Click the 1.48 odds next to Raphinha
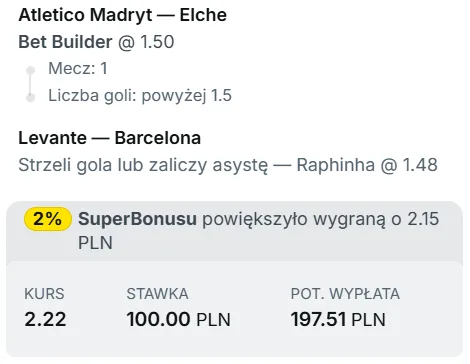 pyautogui.click(x=420, y=165)
